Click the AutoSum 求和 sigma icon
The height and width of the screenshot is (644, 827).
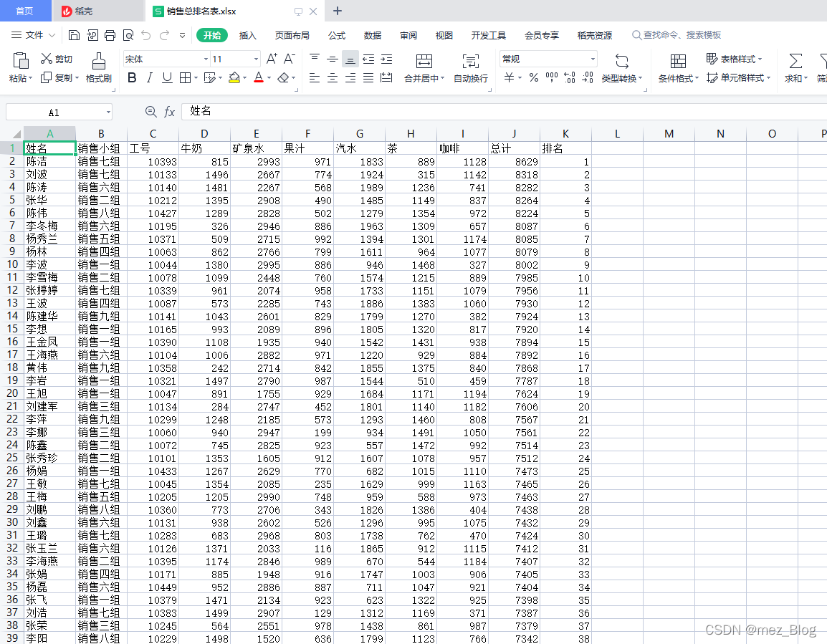pyautogui.click(x=795, y=61)
